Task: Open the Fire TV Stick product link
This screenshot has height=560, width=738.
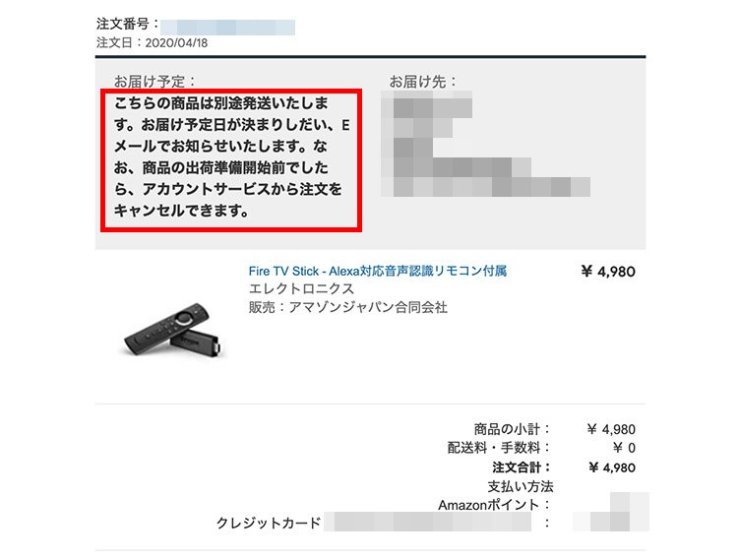Action: click(x=378, y=271)
